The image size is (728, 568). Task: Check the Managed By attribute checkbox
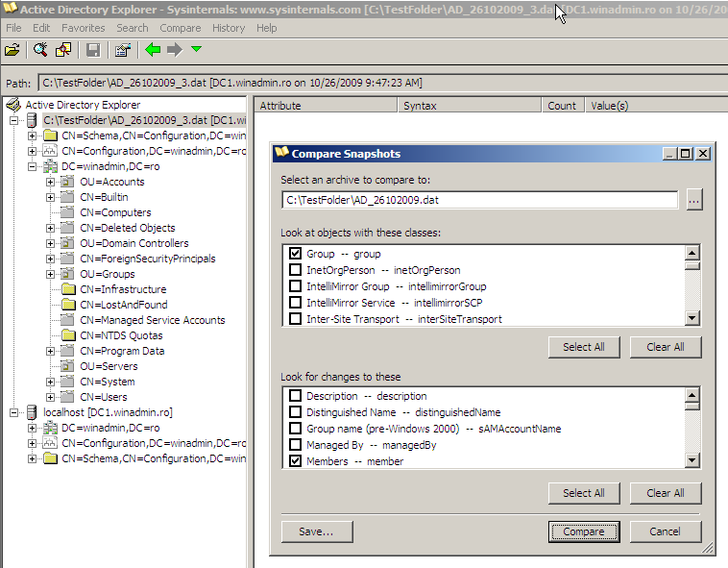pos(295,444)
